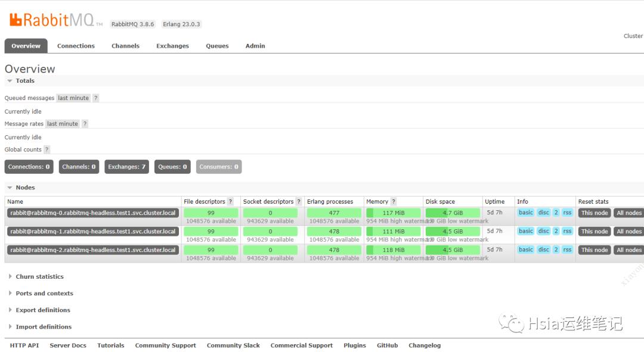This screenshot has width=644, height=352.
Task: Click the memory usage bar for rabbitmq-2
Action: (x=393, y=250)
